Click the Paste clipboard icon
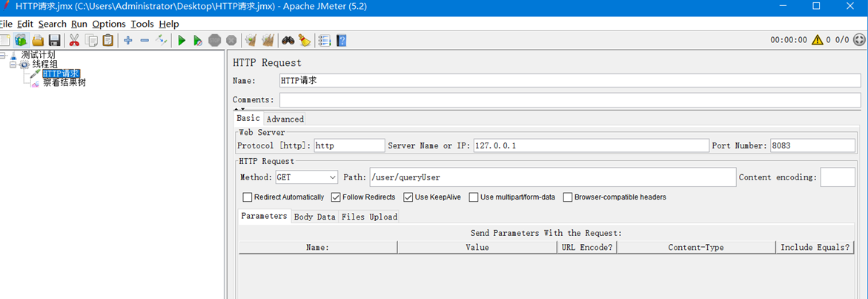This screenshot has height=299, width=868. pos(108,40)
